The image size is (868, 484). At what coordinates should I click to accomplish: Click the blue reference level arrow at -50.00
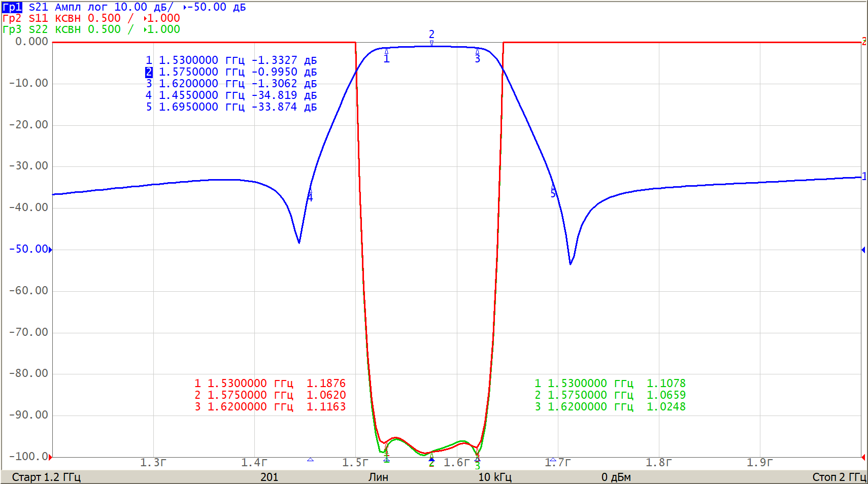point(50,250)
